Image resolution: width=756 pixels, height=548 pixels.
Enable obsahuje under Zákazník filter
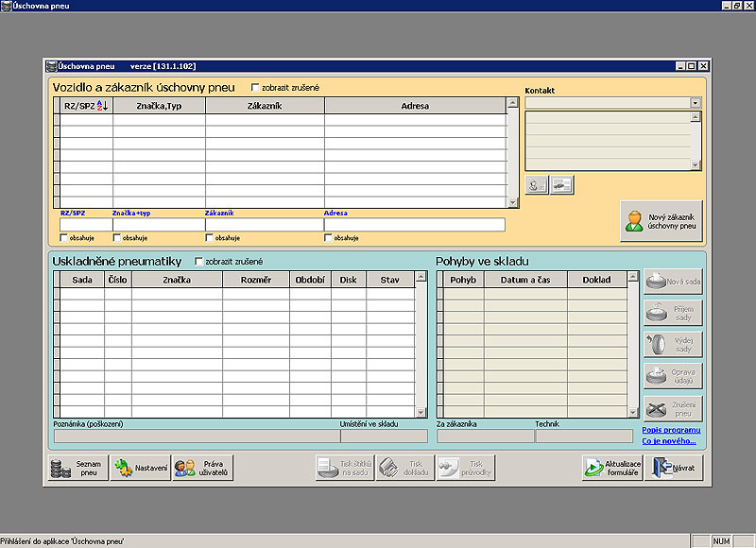pos(209,238)
